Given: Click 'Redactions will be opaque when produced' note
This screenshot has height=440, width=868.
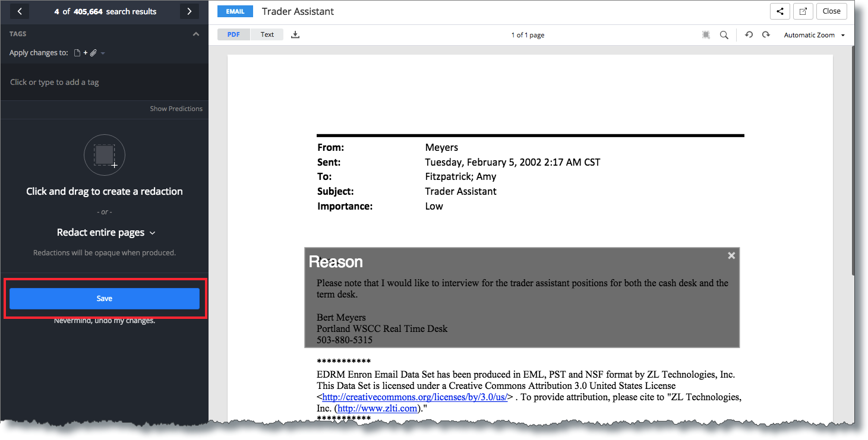Looking at the screenshot, I should pos(105,252).
